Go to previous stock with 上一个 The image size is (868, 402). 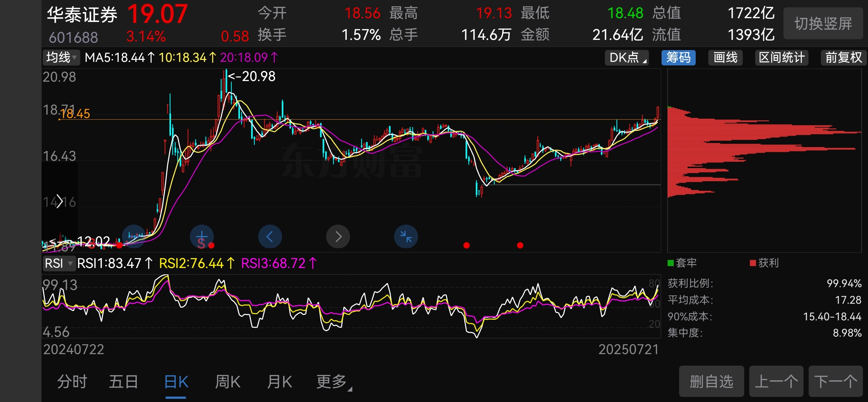[x=776, y=382]
